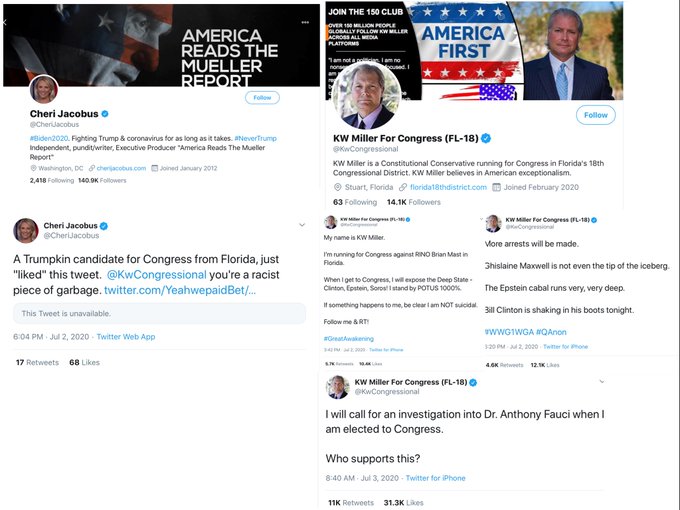Open the chevron menu on Fauci investigation tweet

point(602,382)
